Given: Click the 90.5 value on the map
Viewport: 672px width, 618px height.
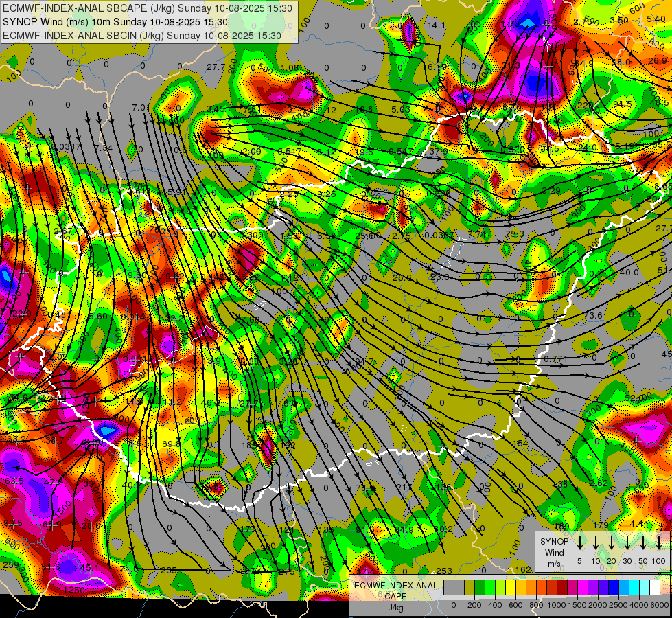Looking at the screenshot, I should tap(13, 523).
